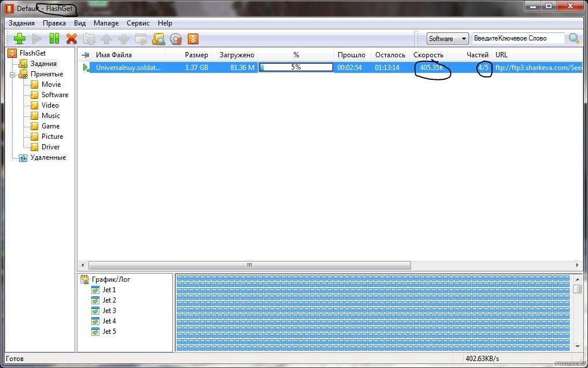Click the 5% download progress bar
This screenshot has width=588, height=368.
(x=296, y=67)
